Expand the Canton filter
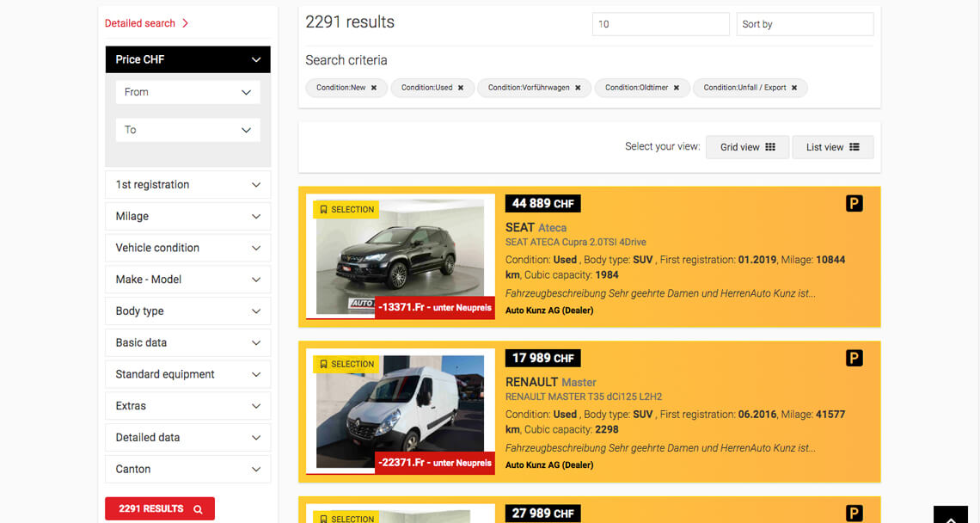Viewport: 980px width, 523px height. coord(188,469)
